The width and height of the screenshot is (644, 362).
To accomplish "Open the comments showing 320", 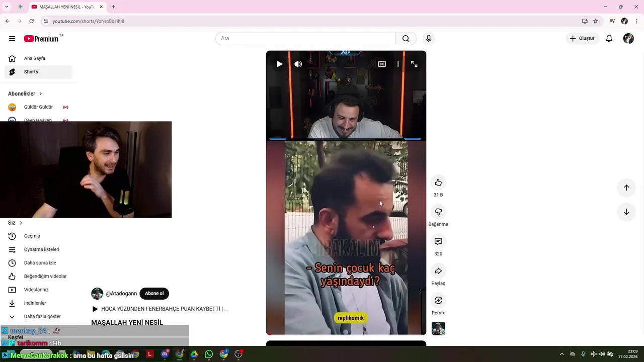I will [x=438, y=242].
